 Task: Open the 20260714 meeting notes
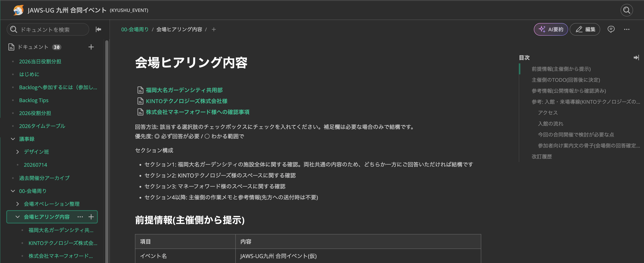coord(35,165)
